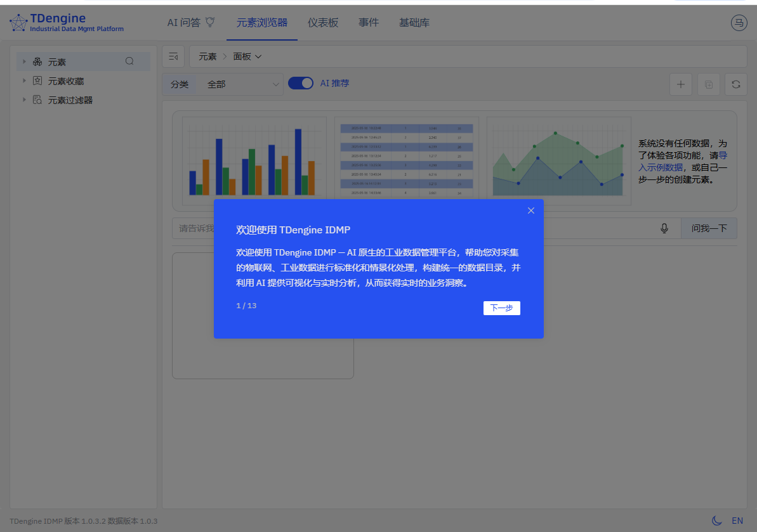
Task: Click the 元素收藏 tree label
Action: (x=66, y=81)
